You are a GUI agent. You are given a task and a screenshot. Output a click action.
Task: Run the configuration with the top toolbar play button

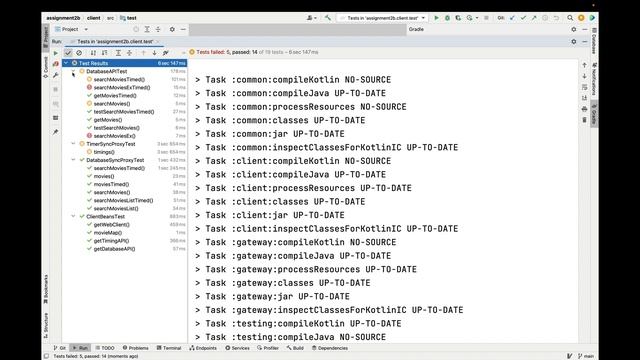coord(436,18)
